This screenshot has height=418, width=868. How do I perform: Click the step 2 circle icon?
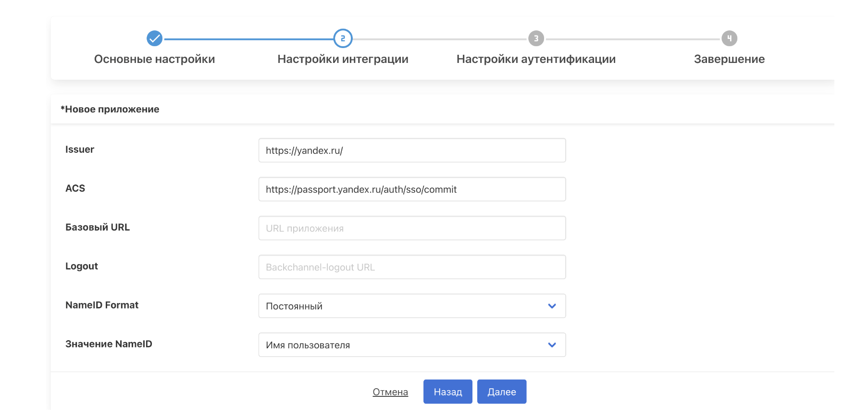coord(343,38)
